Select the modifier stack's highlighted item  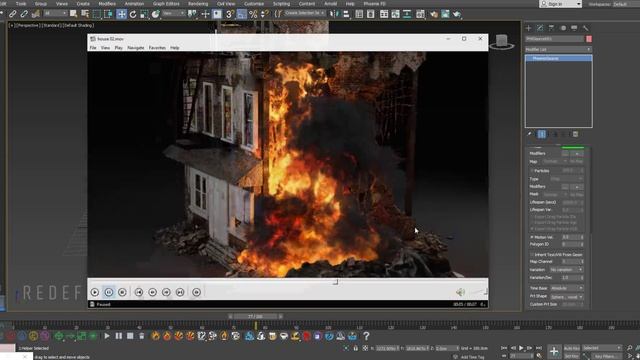(x=558, y=58)
